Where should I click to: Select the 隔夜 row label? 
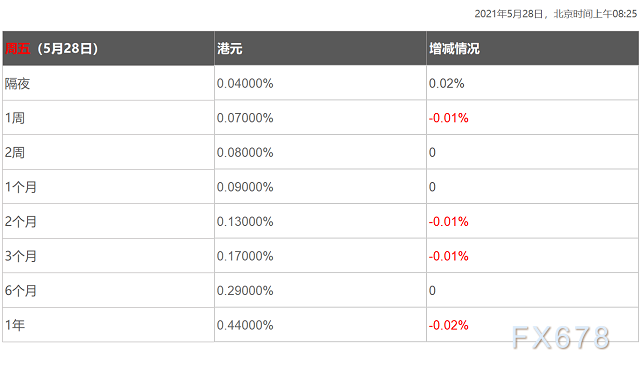[18, 84]
